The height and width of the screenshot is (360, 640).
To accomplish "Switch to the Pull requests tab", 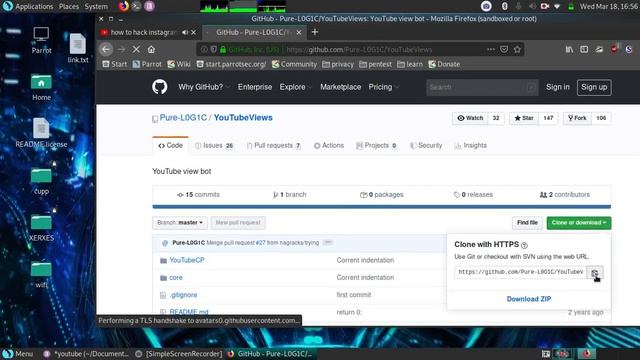I will (x=274, y=146).
